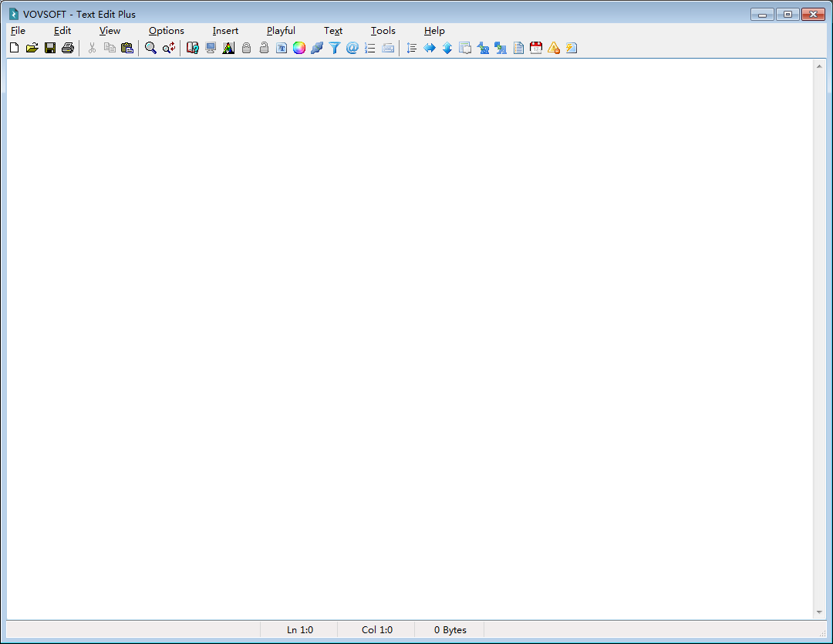This screenshot has height=644, width=833.
Task: Click the numbered list icon
Action: [x=370, y=48]
